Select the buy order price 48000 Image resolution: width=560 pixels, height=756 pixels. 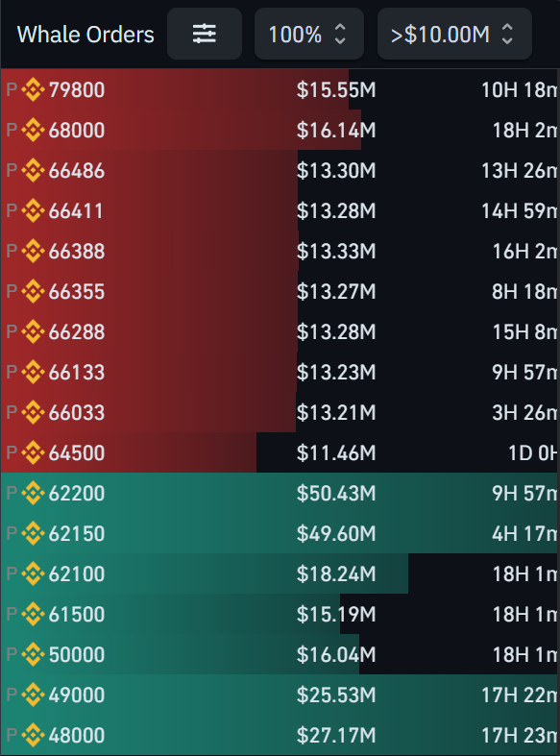77,736
